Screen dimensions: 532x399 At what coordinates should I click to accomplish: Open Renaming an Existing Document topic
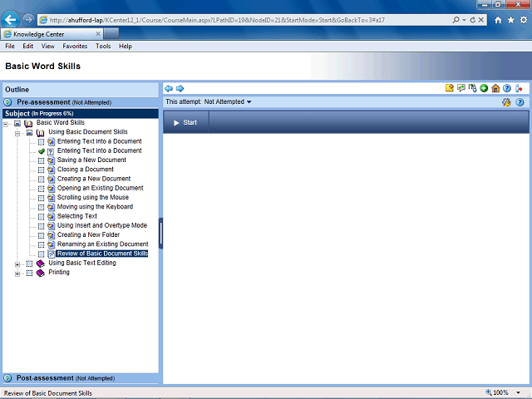click(x=102, y=244)
